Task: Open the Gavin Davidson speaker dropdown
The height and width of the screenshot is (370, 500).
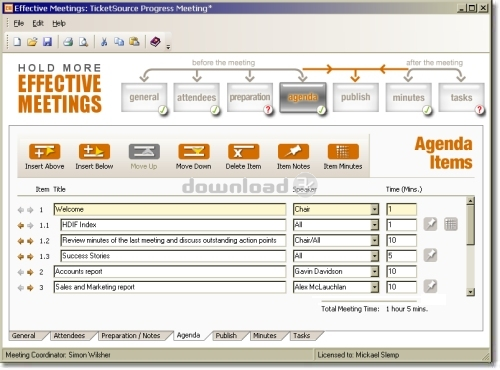Action: pos(375,271)
